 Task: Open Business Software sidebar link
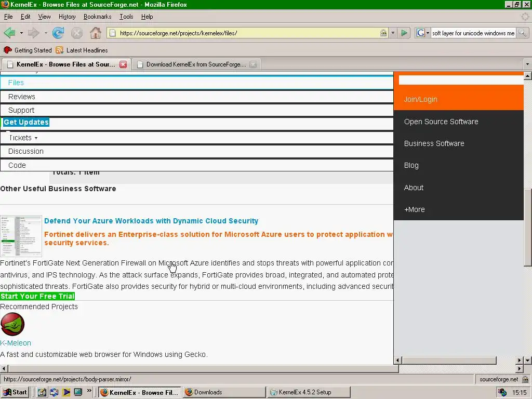point(434,143)
